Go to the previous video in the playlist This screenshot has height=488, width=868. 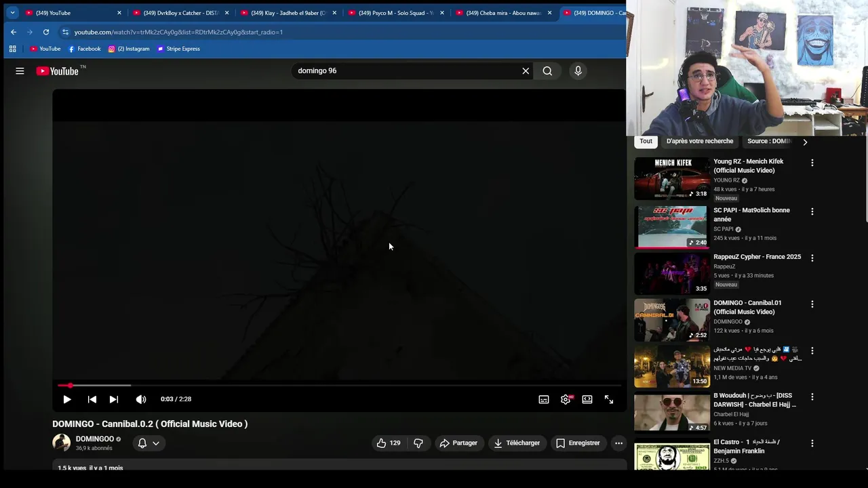point(92,399)
